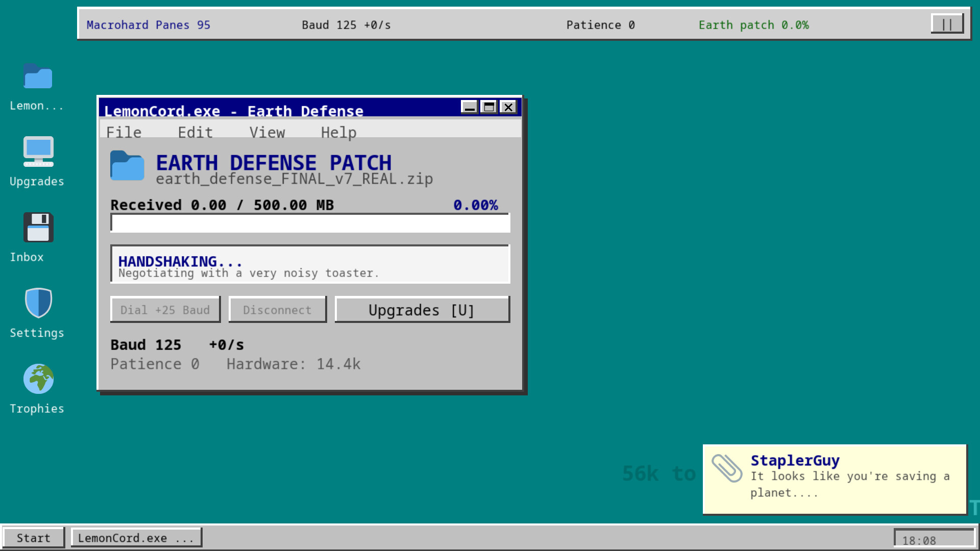Image resolution: width=980 pixels, height=551 pixels.
Task: Open the Inbox floppy disk icon
Action: click(x=38, y=228)
